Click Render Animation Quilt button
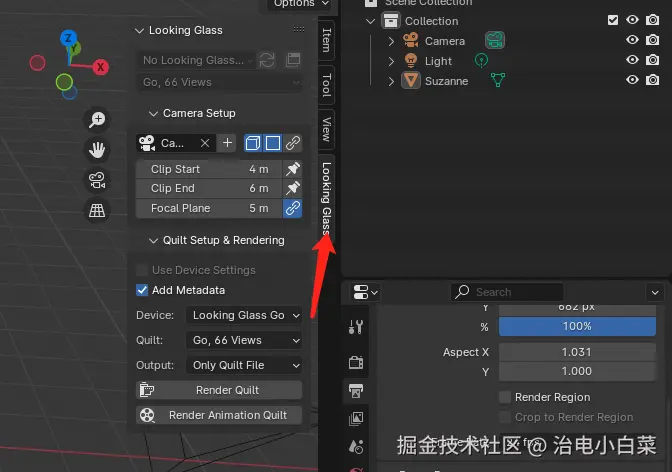 [219, 415]
